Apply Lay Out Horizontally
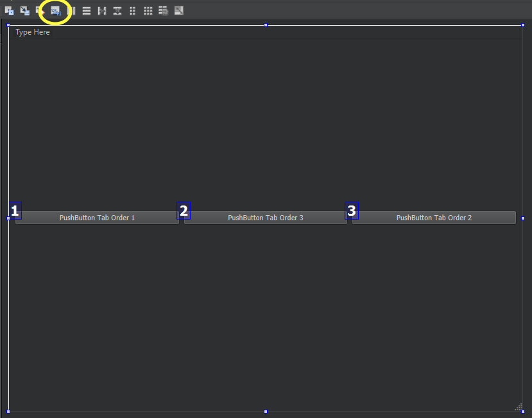 click(x=71, y=11)
